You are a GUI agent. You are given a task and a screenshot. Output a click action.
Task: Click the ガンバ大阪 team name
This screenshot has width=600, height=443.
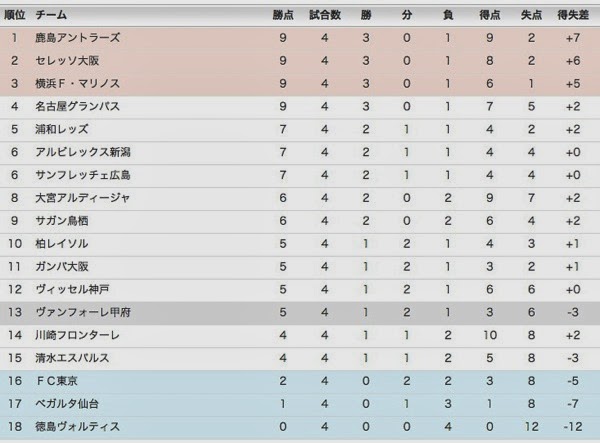61,267
